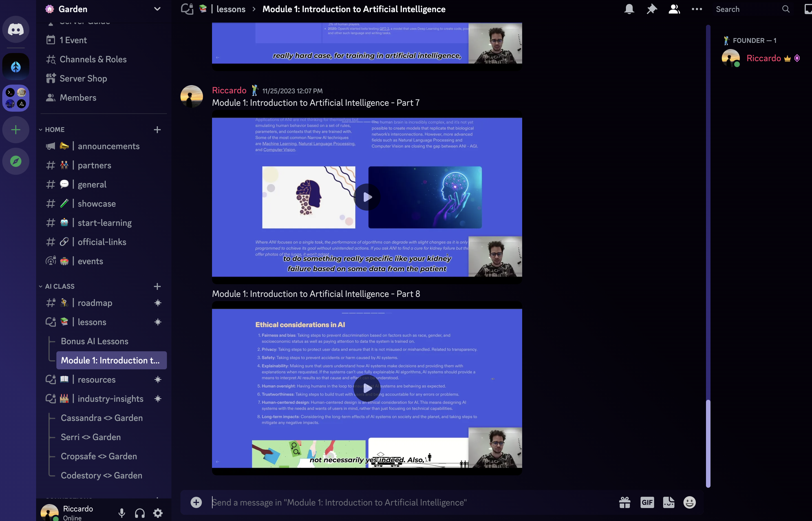Deafen audio with headphones icon
This screenshot has height=521, width=812.
tap(140, 513)
